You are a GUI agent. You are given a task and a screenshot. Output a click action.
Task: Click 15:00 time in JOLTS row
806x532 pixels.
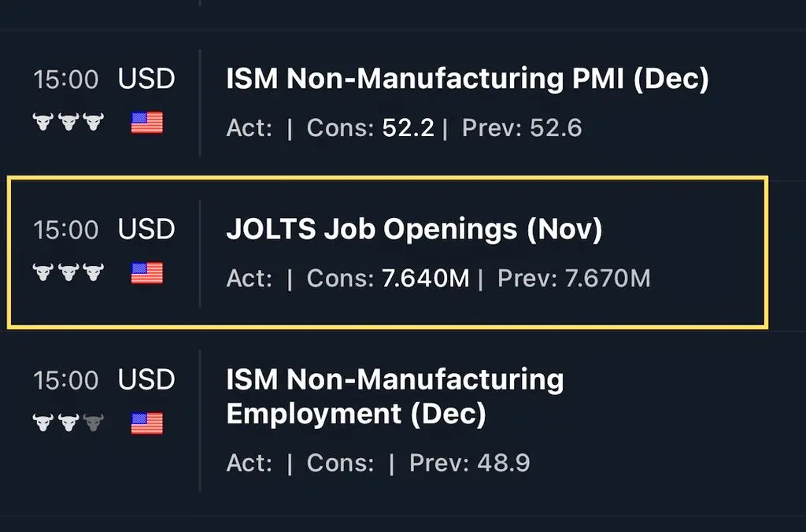66,230
